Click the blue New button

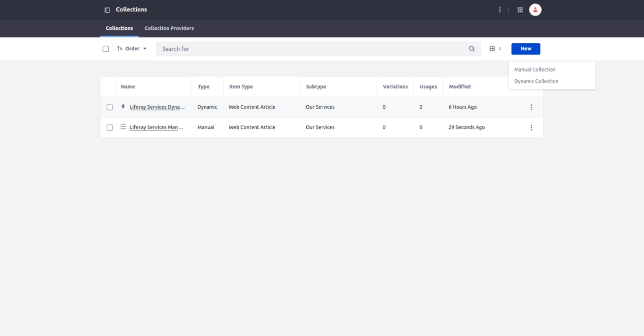coord(526,49)
